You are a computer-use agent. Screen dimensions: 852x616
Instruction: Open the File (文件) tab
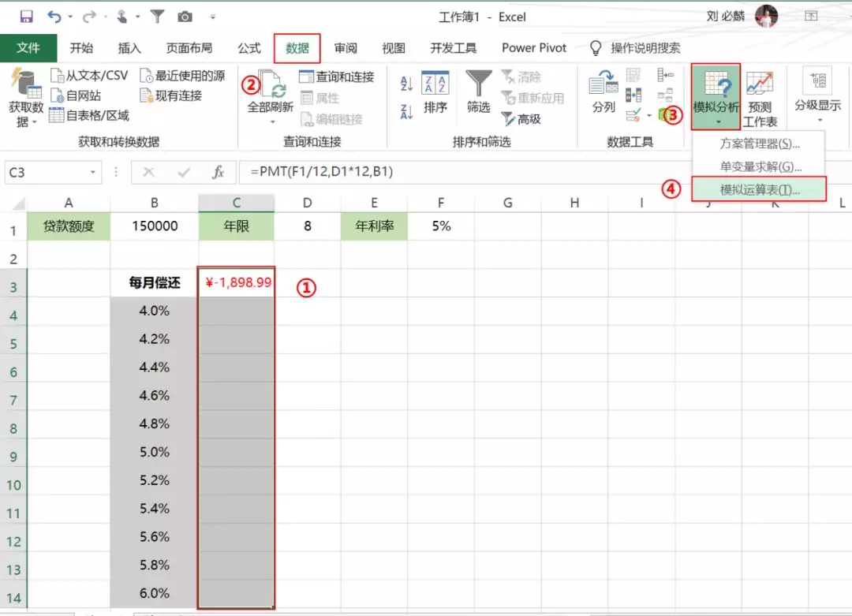(28, 48)
